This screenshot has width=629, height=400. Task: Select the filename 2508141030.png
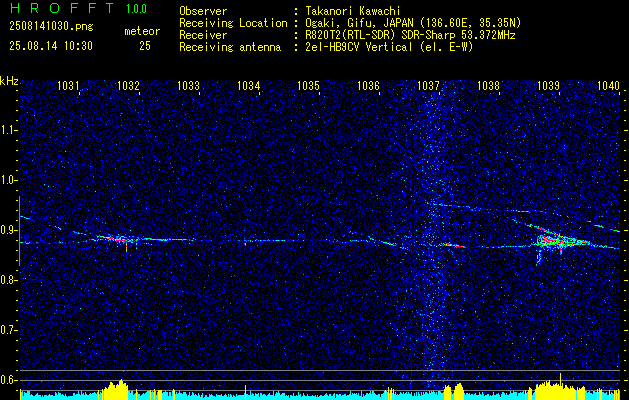click(x=51, y=27)
